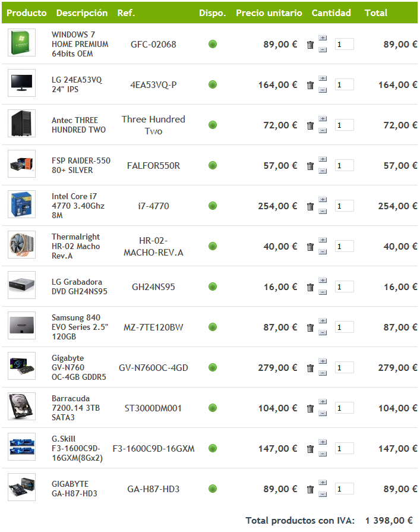Increase quantity of Gigabyte GV-N760
The image size is (420, 532).
click(x=323, y=361)
